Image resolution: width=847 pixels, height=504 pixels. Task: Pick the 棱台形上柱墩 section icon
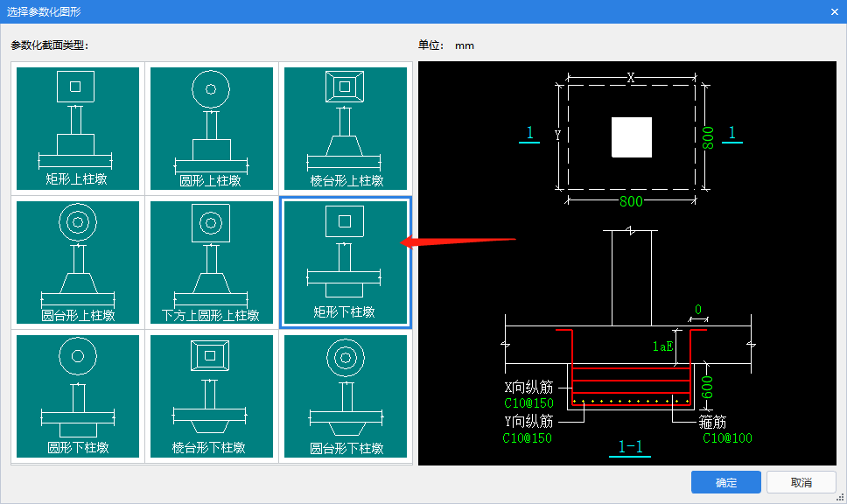coord(346,129)
